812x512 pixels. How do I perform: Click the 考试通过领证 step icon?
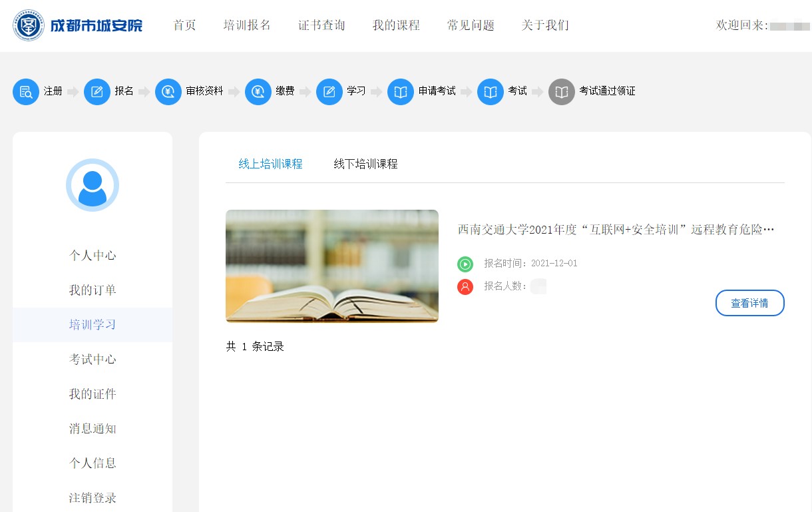561,92
